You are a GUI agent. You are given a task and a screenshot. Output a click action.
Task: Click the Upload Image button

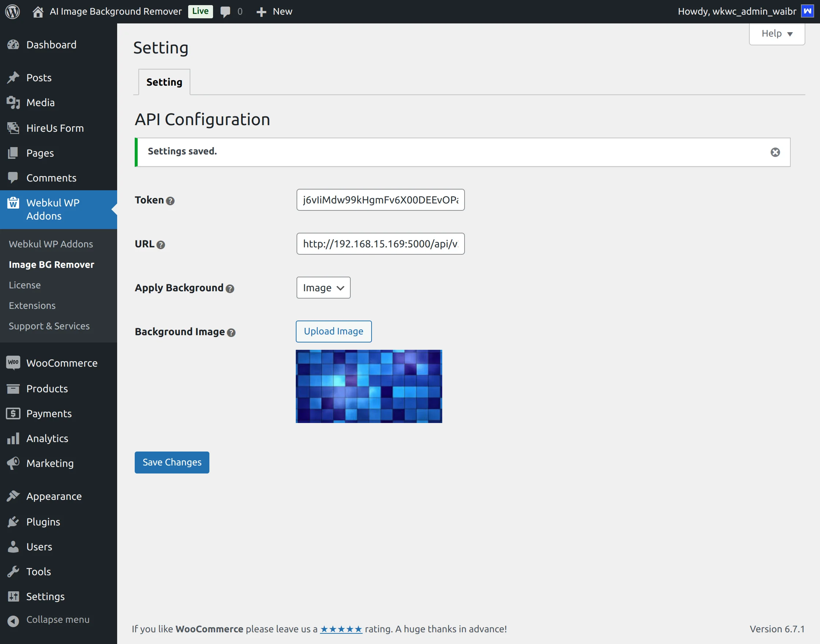pos(333,331)
